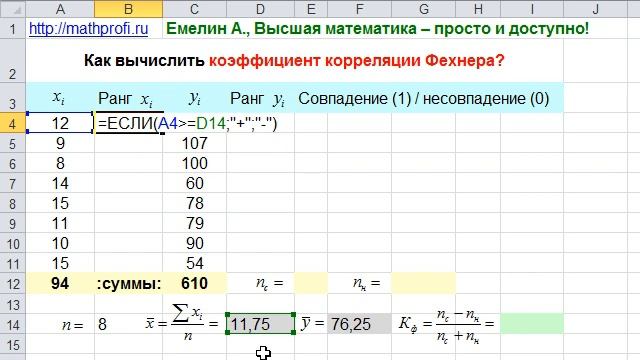Click cell C5 with value 107

click(195, 143)
